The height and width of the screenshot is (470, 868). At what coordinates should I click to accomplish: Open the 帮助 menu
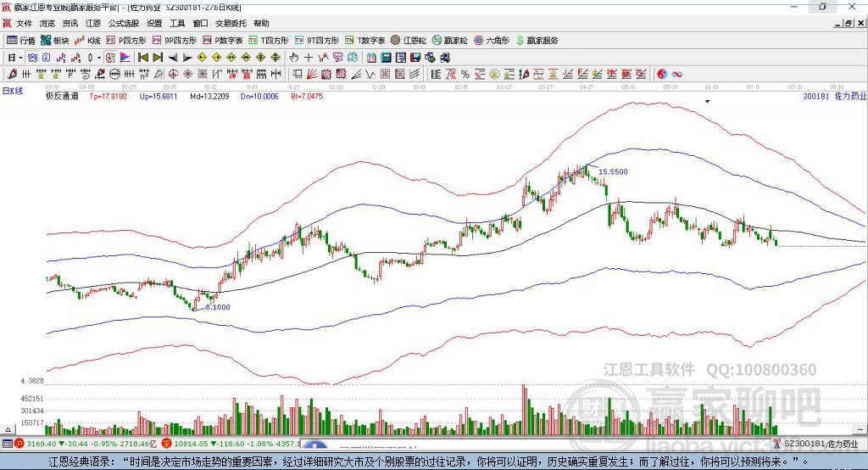point(261,23)
